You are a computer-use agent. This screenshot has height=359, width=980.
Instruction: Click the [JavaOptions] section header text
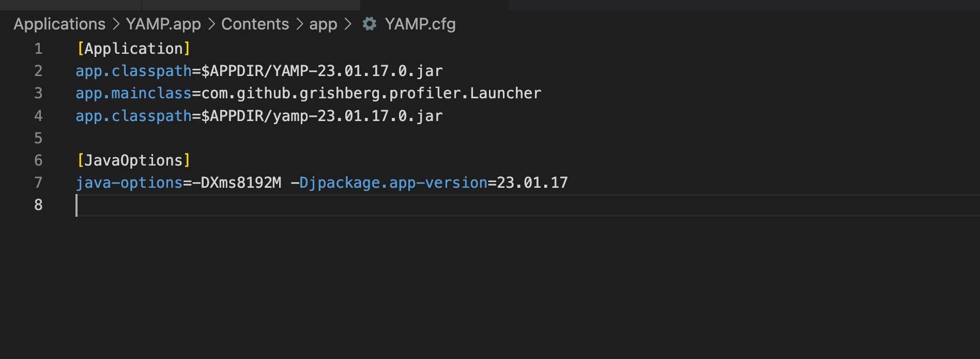pos(133,160)
